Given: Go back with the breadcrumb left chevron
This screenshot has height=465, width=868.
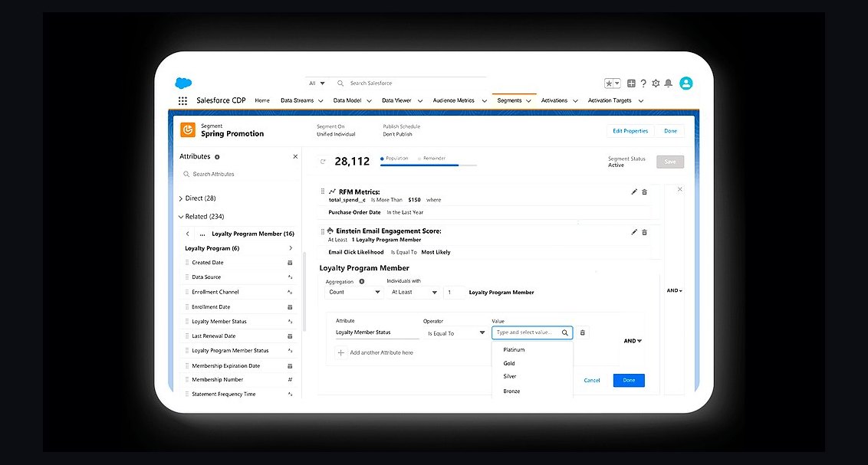Looking at the screenshot, I should (188, 234).
